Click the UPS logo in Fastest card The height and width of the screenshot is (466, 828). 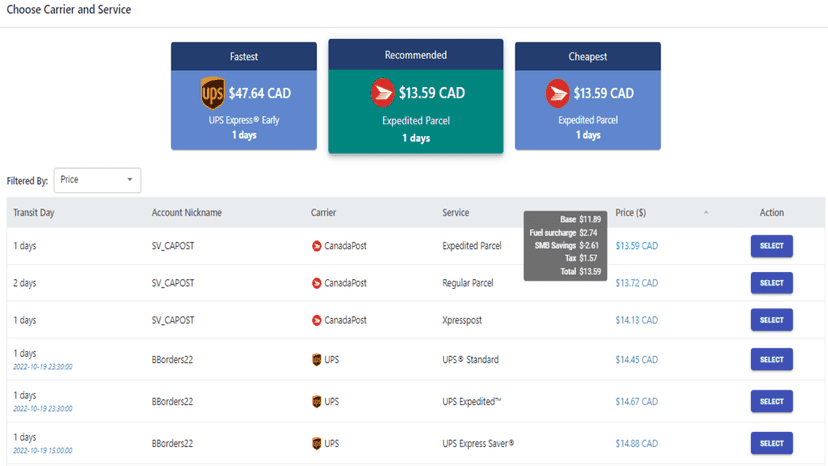tap(212, 93)
